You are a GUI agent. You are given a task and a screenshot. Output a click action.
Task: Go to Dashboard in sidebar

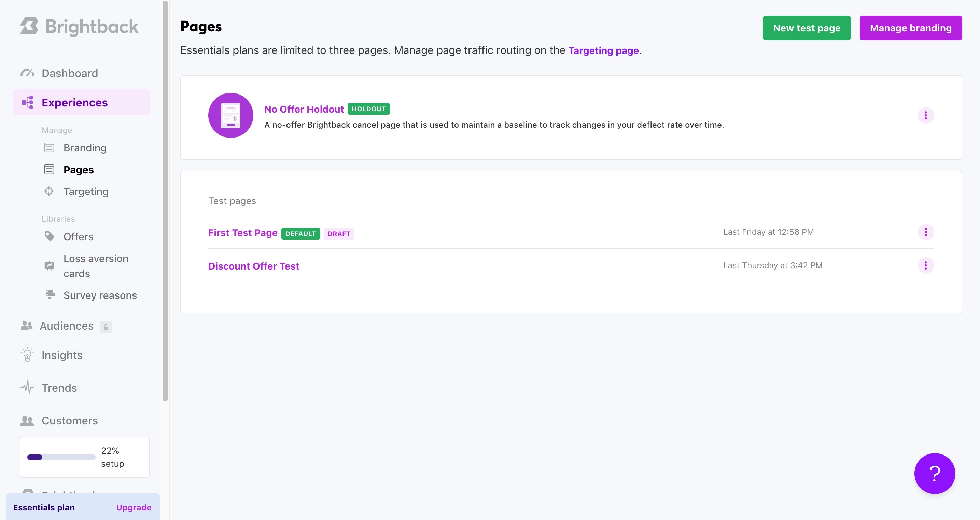[x=70, y=73]
